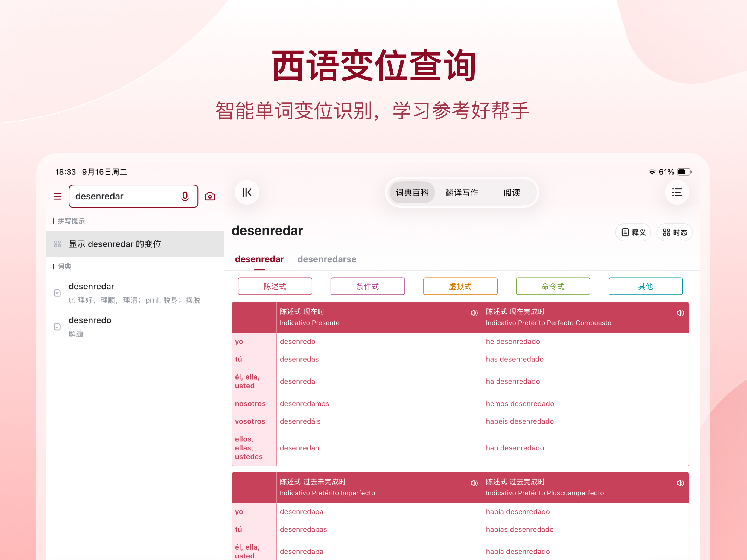The image size is (747, 560).
Task: Play audio for Indicativo Pretérito Pluscuamperfecto
Action: click(x=681, y=483)
